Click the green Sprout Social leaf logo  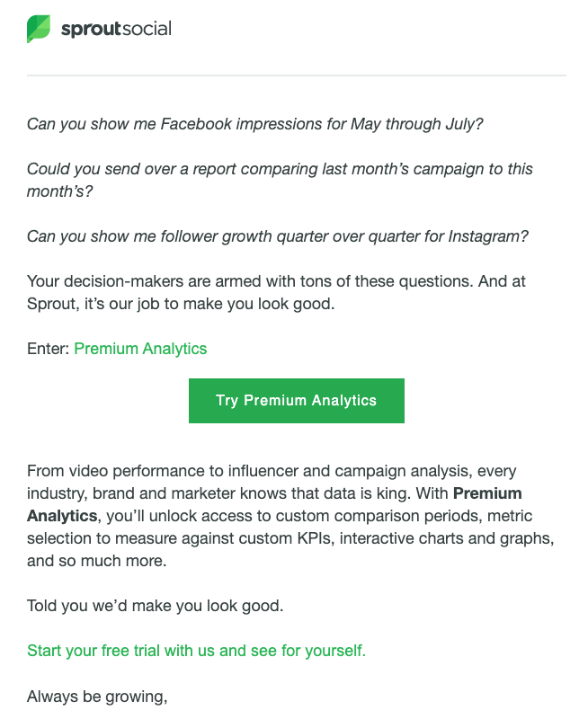(x=39, y=29)
